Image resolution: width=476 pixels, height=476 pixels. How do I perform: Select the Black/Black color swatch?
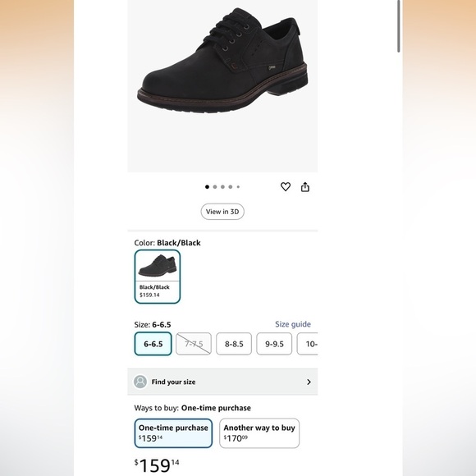click(158, 277)
